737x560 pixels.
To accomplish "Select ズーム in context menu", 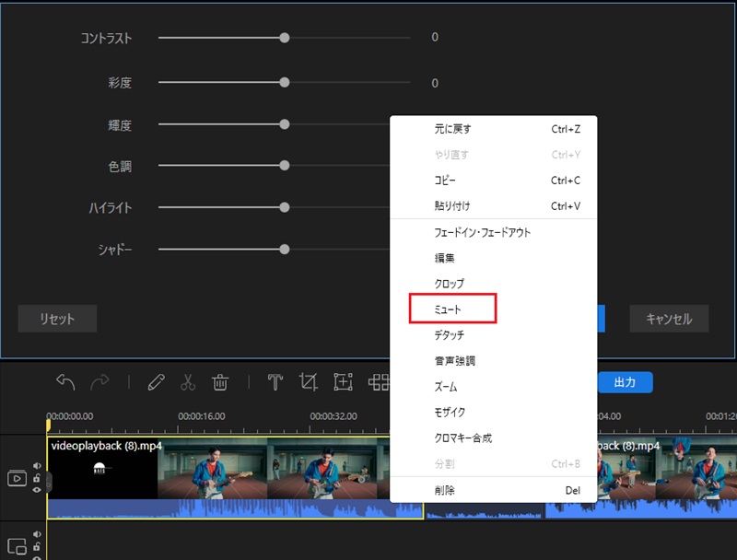I will coord(494,387).
